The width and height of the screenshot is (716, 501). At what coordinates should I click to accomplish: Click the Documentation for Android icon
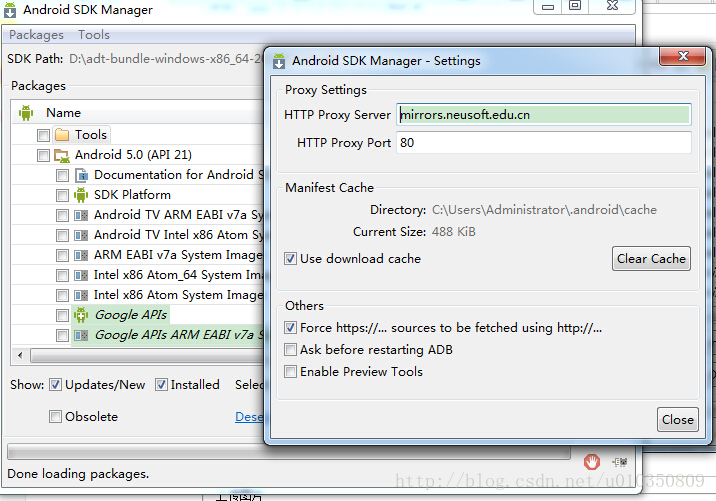tap(81, 175)
